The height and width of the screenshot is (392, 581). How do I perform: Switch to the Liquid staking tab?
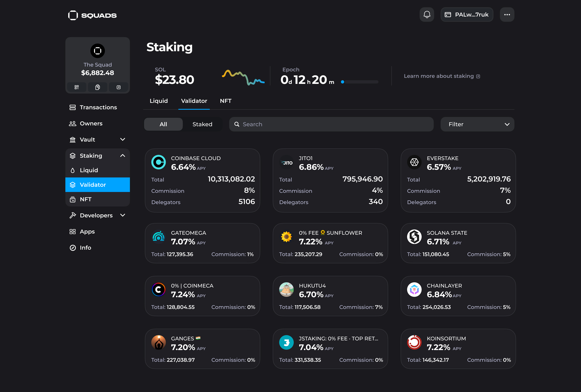click(159, 101)
